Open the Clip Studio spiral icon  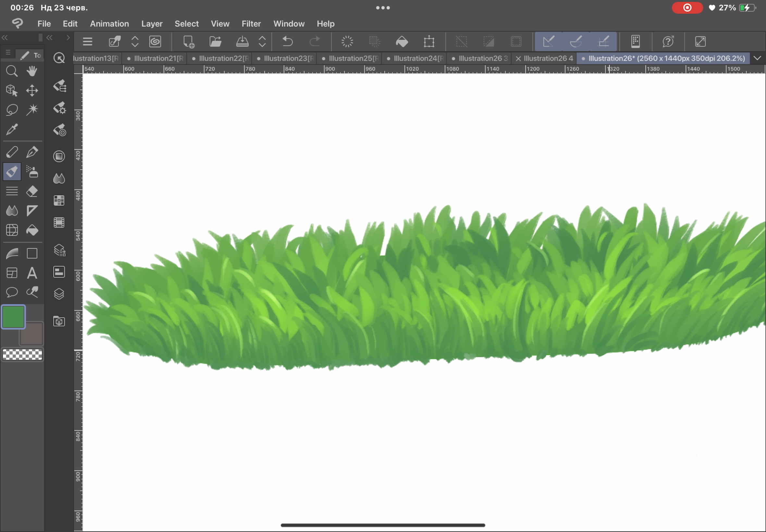point(155,42)
